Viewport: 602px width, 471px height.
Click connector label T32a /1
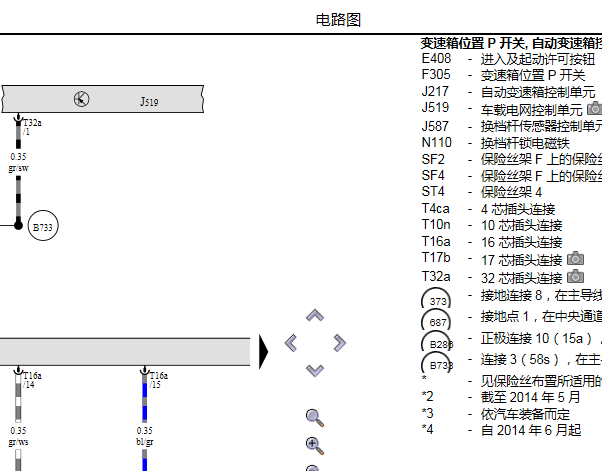coord(32,127)
